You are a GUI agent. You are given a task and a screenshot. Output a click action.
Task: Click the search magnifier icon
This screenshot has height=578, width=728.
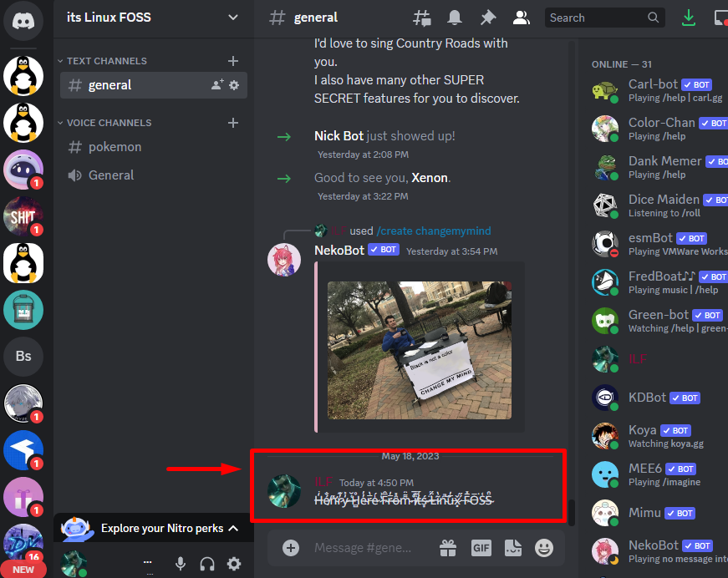(x=654, y=18)
